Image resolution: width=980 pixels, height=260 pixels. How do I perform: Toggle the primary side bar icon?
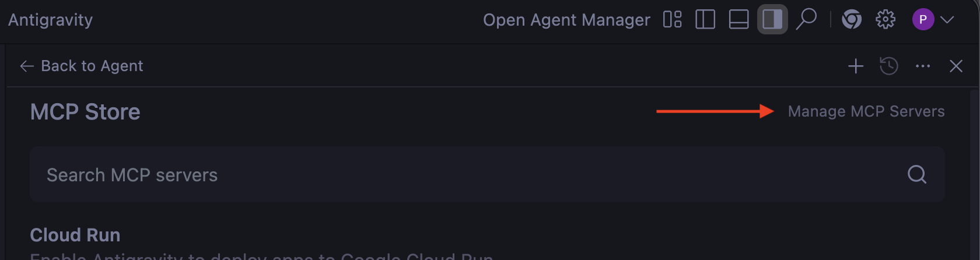point(705,19)
